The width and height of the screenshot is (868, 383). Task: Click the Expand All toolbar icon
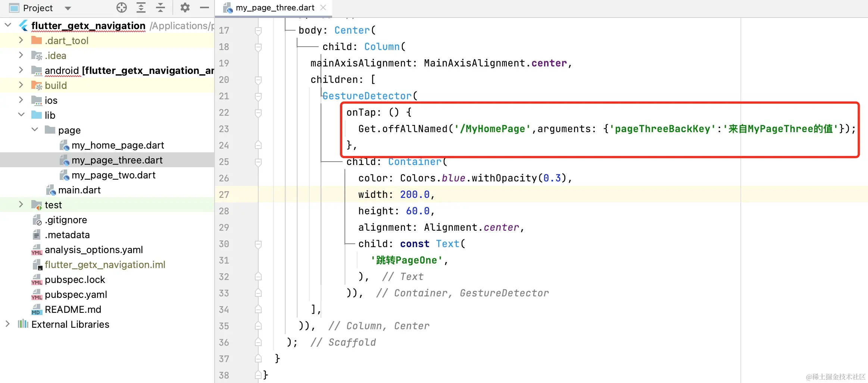pos(141,7)
